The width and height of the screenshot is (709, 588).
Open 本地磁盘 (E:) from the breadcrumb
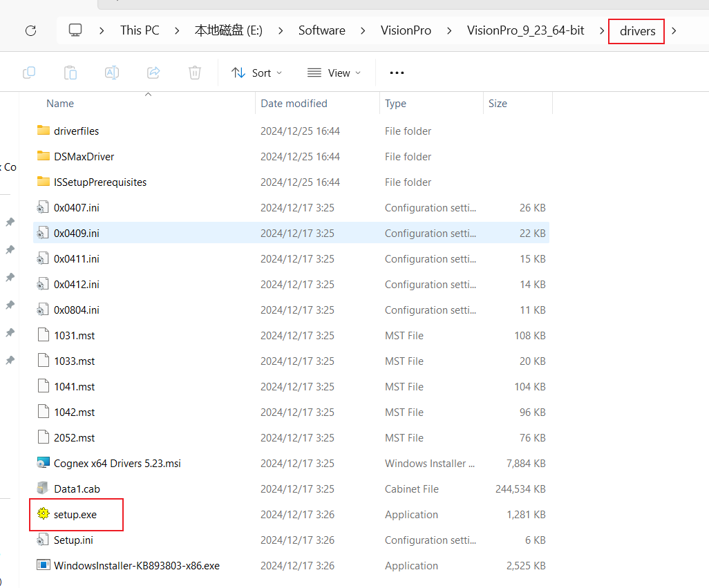[228, 30]
